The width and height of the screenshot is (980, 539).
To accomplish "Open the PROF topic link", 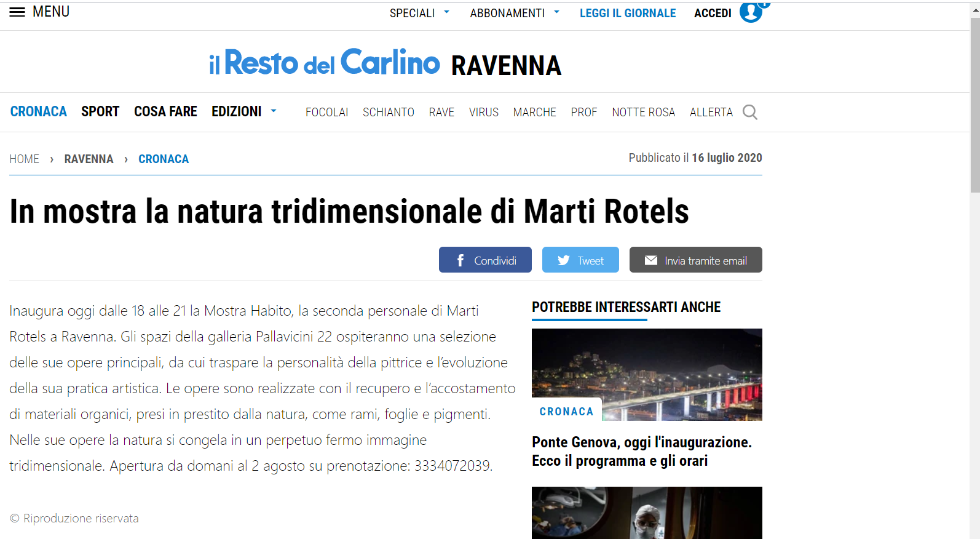I will click(584, 112).
